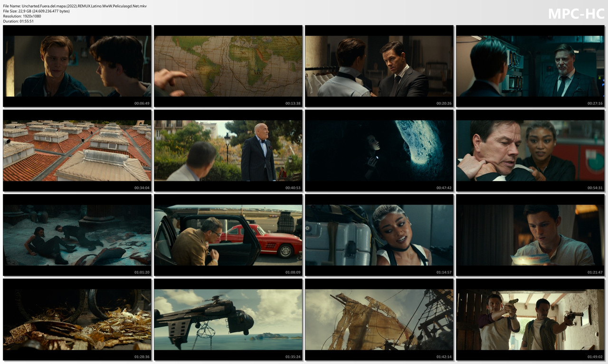Open the helicopter thumbnail at 01:35:24

pos(228,319)
